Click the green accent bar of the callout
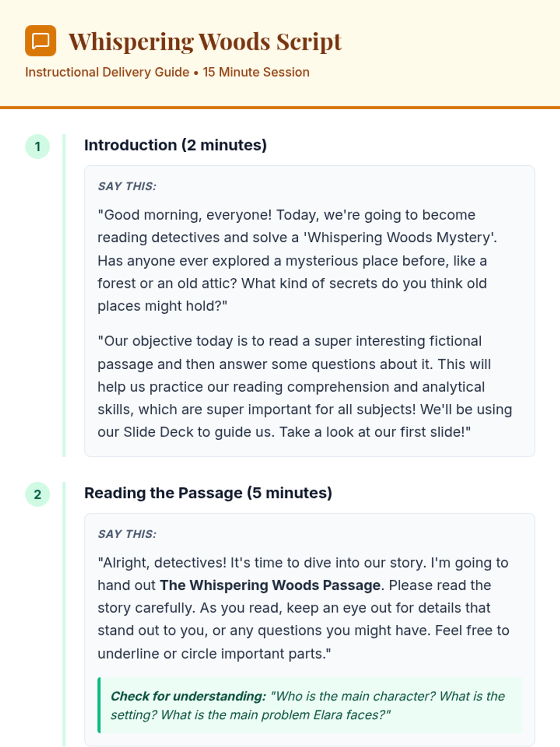The image size is (560, 747). tap(99, 705)
